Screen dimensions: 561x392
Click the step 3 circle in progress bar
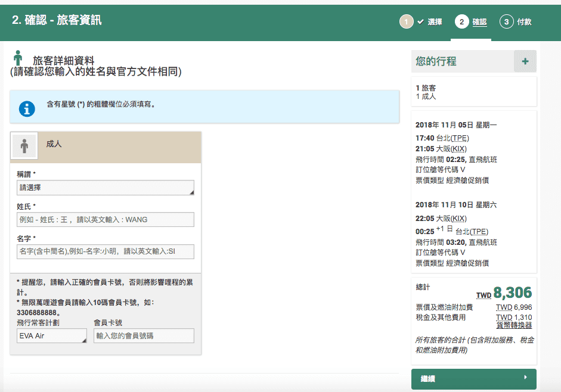point(506,22)
